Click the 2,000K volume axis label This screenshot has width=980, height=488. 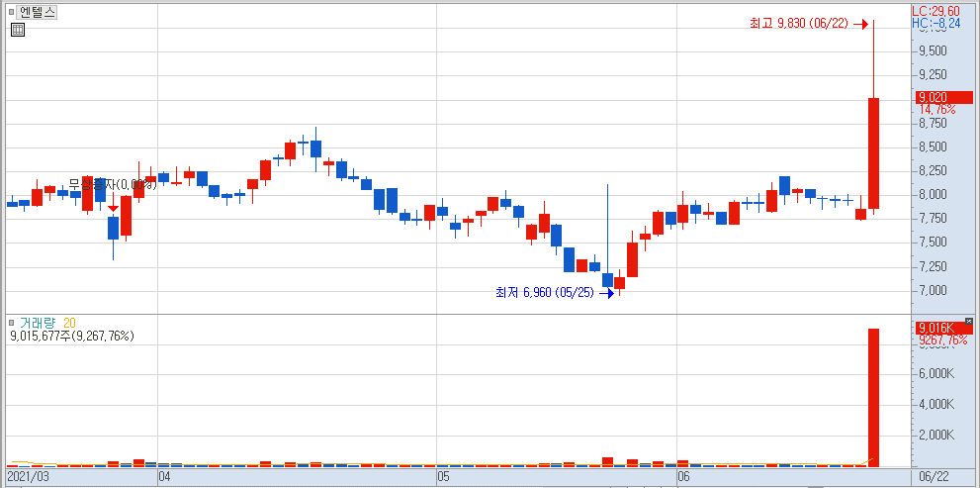pyautogui.click(x=936, y=436)
